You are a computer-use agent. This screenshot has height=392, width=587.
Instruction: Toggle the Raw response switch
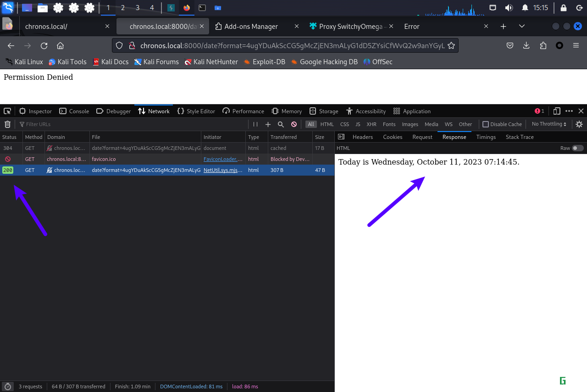[x=578, y=148]
